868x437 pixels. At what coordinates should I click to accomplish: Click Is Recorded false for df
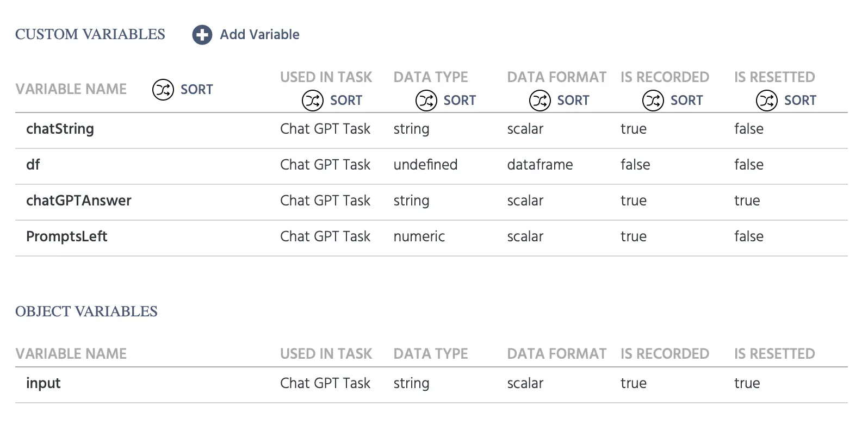(x=635, y=165)
